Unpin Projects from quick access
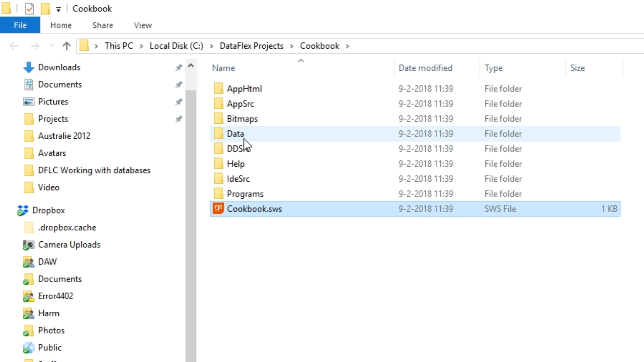 [179, 119]
